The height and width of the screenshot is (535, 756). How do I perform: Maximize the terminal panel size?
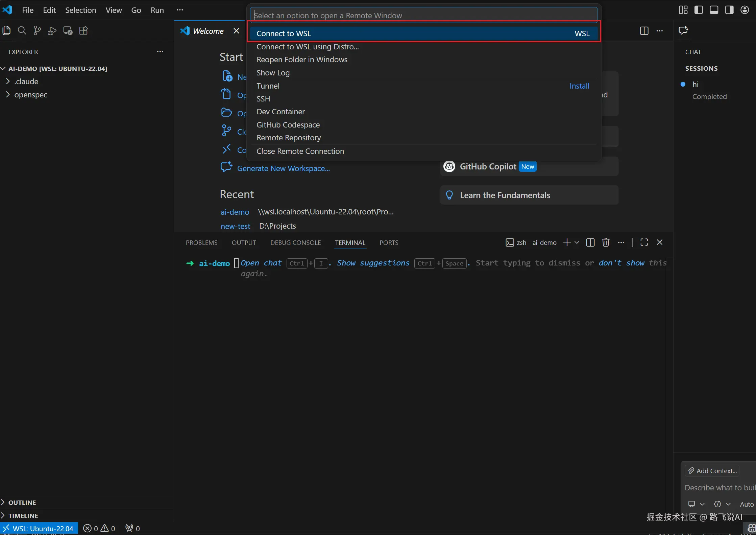tap(644, 242)
